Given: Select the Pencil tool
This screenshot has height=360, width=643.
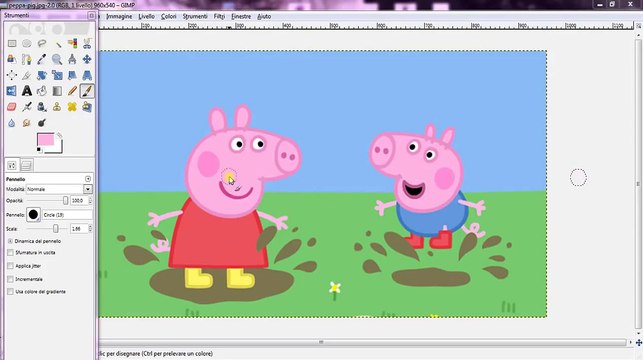Looking at the screenshot, I should coord(72,91).
